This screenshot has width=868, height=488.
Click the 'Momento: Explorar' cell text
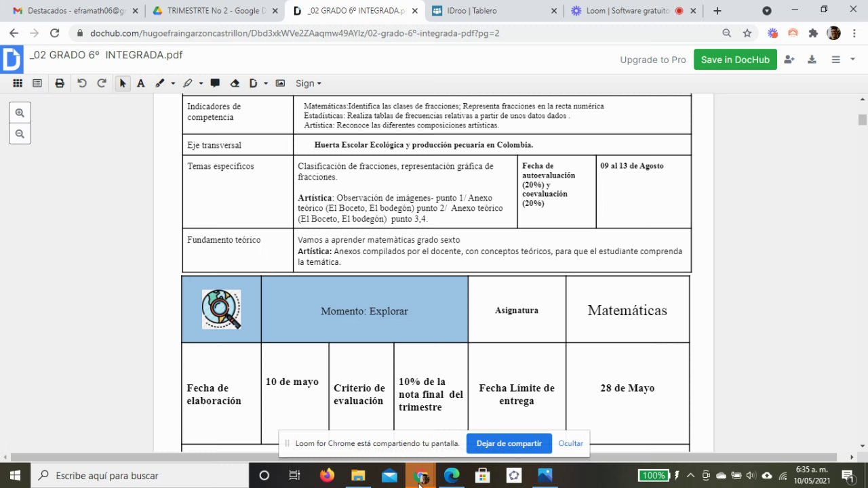(x=364, y=311)
